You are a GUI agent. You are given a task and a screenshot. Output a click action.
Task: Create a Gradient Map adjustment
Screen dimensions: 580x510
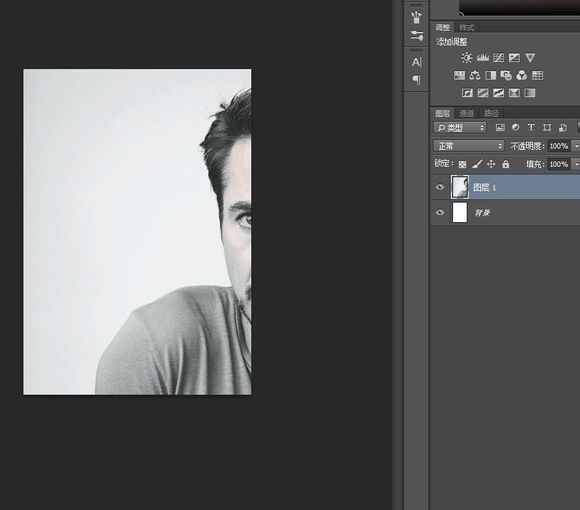click(530, 93)
